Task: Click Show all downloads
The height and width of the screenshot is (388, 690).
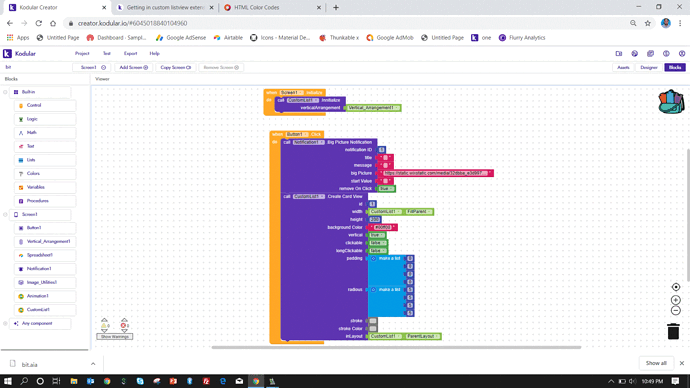Action: [x=656, y=363]
